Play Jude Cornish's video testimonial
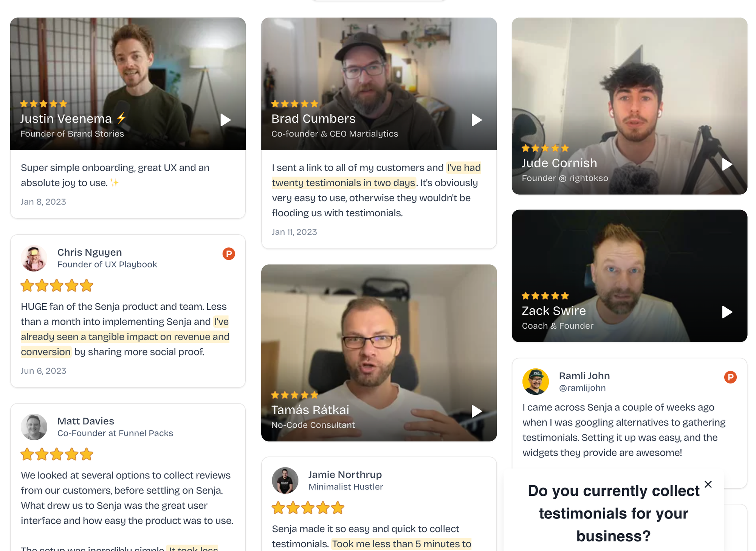Viewport: 756px width, 551px height. (x=727, y=164)
